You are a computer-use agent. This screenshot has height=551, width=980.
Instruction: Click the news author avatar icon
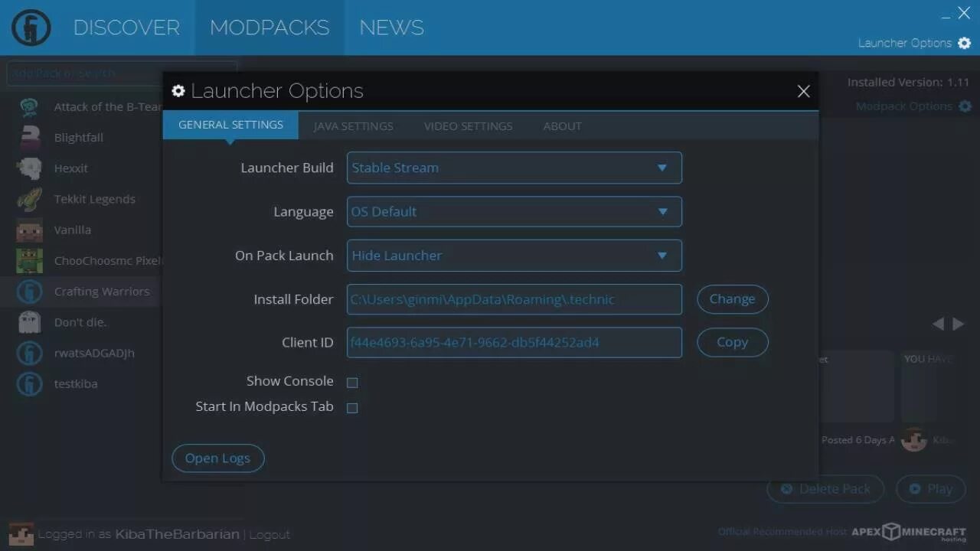tap(913, 439)
